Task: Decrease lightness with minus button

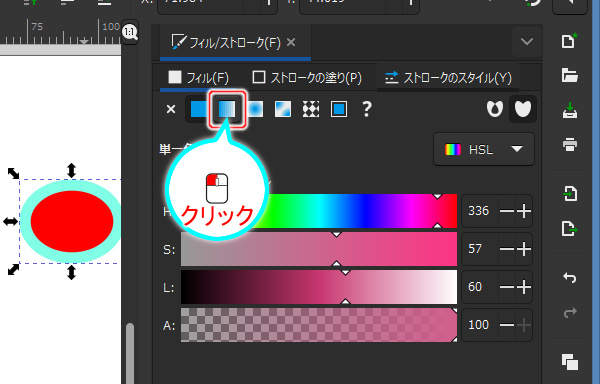Action: (x=507, y=287)
